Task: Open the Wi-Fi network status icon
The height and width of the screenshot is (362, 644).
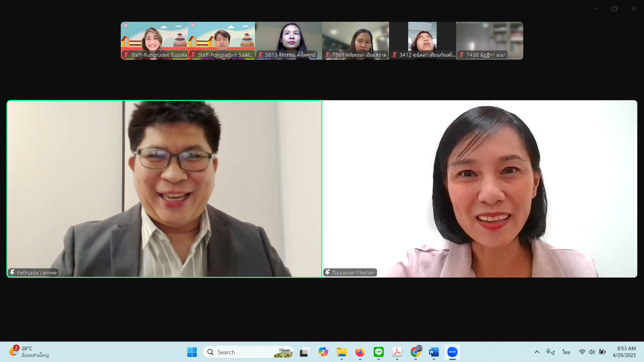Action: [582, 352]
